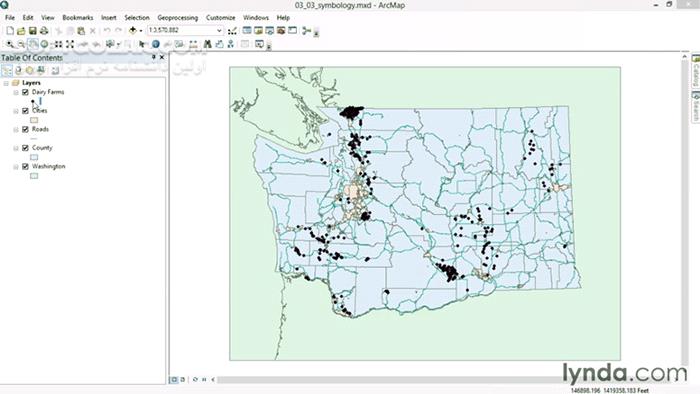Collapse the Roads layer legend
The height and width of the screenshot is (394, 700).
[16, 129]
